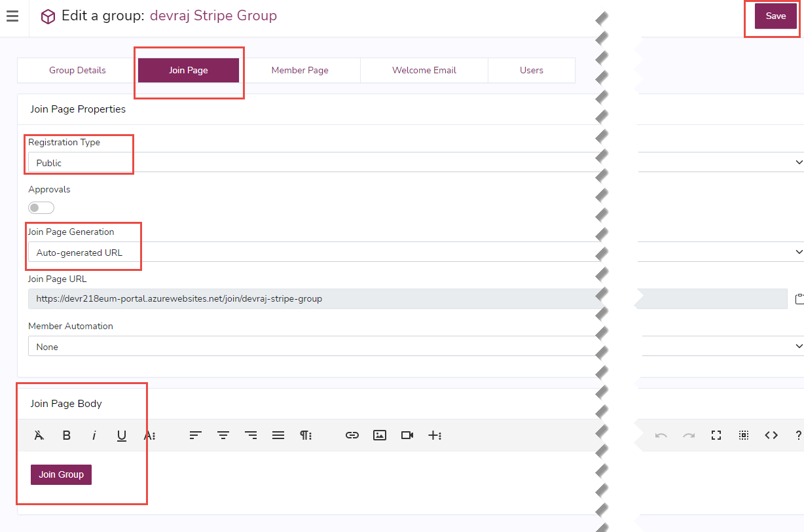This screenshot has width=804, height=532.
Task: Toggle the Approvals switch
Action: click(41, 207)
